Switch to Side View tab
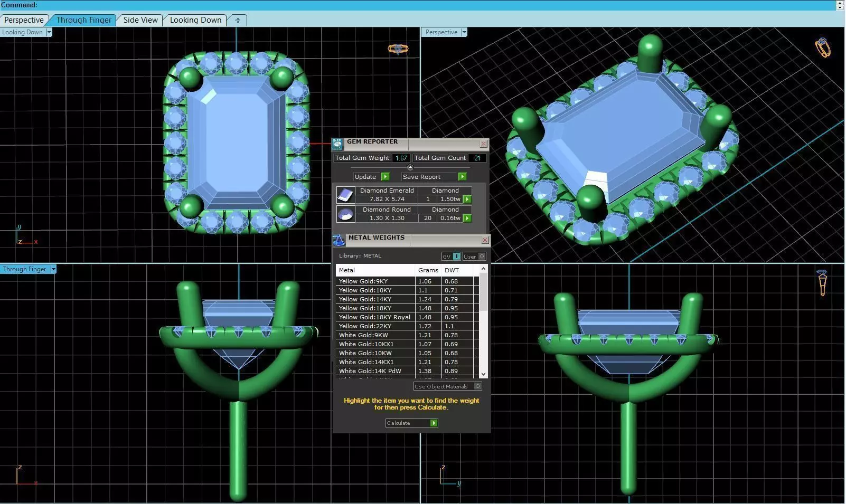This screenshot has width=846, height=504. pyautogui.click(x=140, y=20)
